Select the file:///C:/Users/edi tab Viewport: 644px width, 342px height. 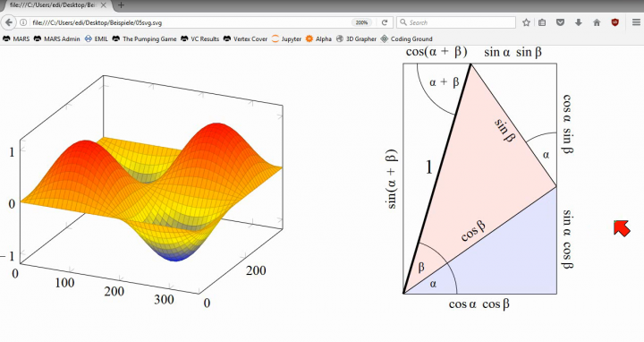56,5
